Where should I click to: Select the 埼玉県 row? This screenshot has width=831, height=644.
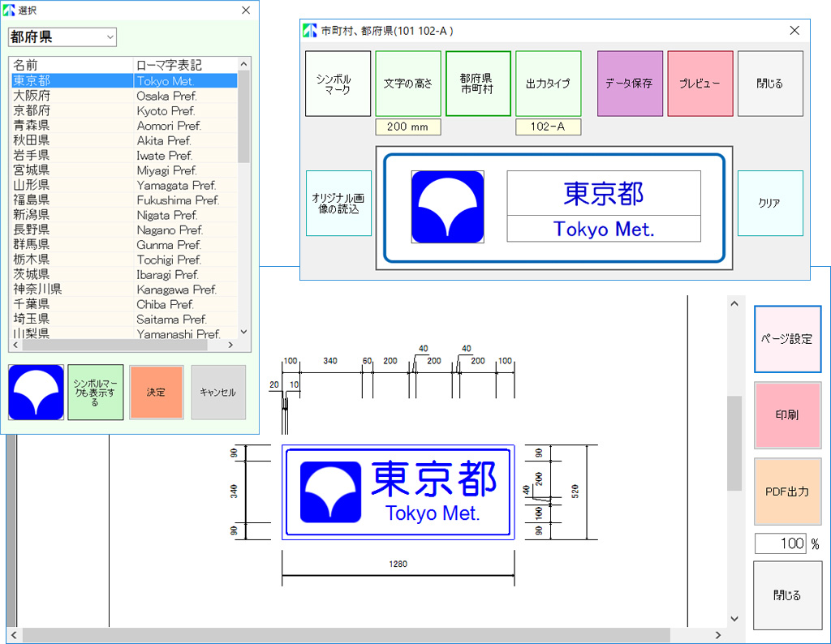point(124,319)
